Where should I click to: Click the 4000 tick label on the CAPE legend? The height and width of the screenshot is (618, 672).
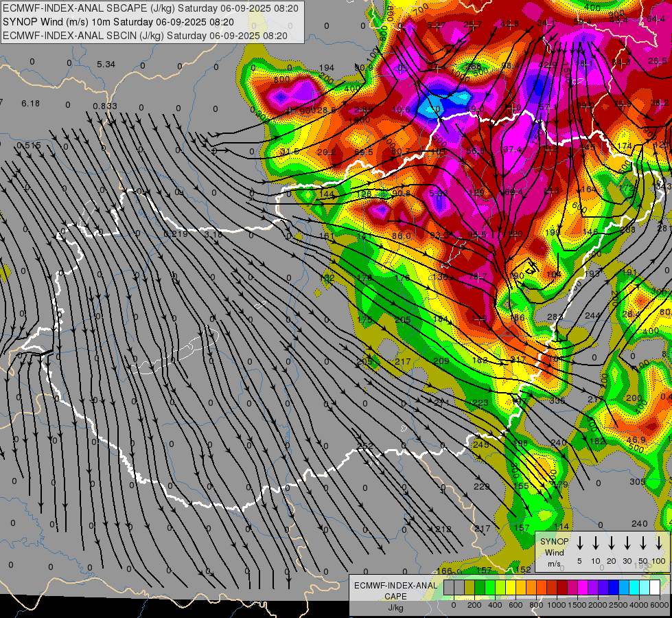click(638, 605)
